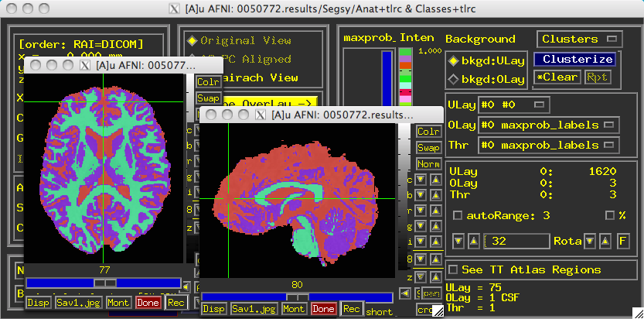Open Disp options in sagittal viewer
644x319 pixels.
214,309
